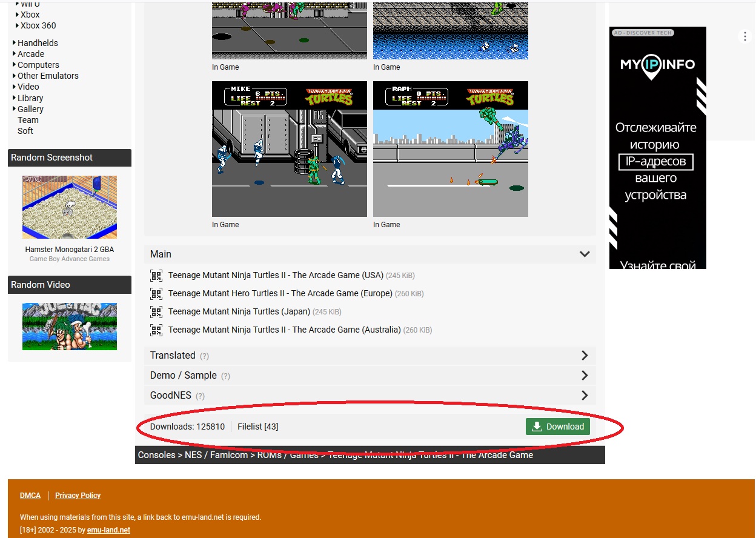Expand the Handhelds sidebar triangle

click(15, 43)
